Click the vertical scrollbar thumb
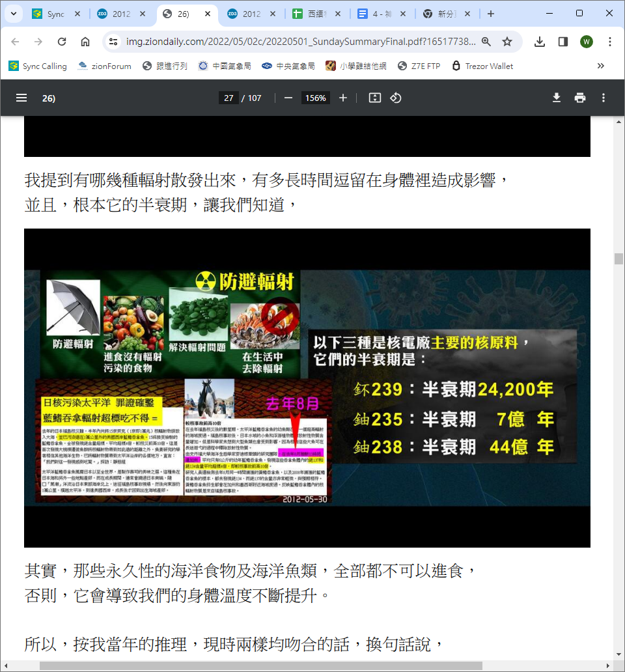Screen dimensions: 625x672 (618, 259)
